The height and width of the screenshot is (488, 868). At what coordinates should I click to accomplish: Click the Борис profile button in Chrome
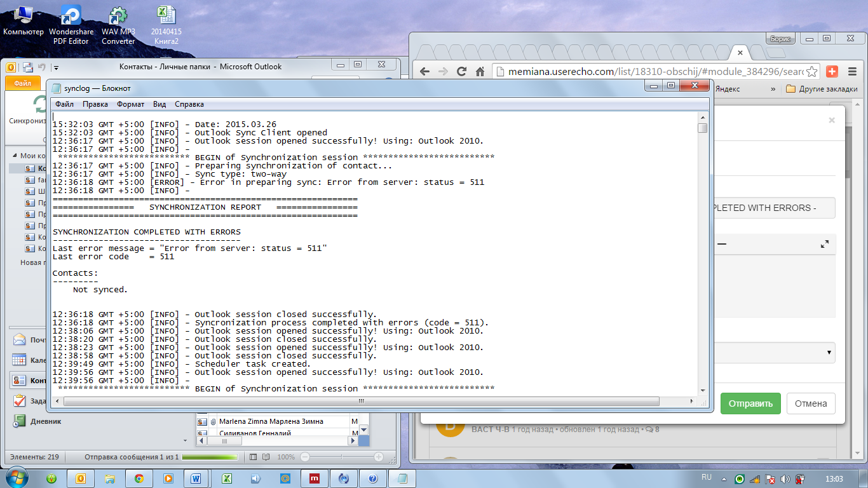(x=780, y=38)
